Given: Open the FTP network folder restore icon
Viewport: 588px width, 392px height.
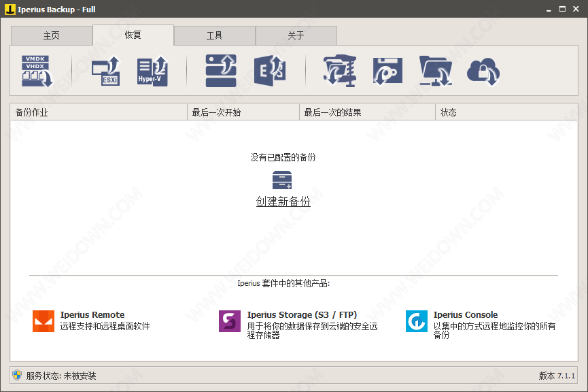Looking at the screenshot, I should point(435,71).
